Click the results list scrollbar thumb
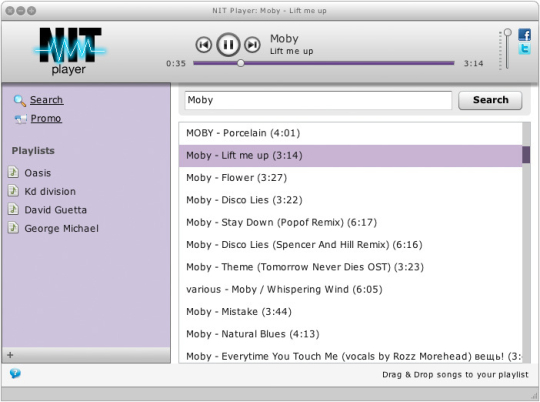540x402 pixels. click(x=526, y=155)
